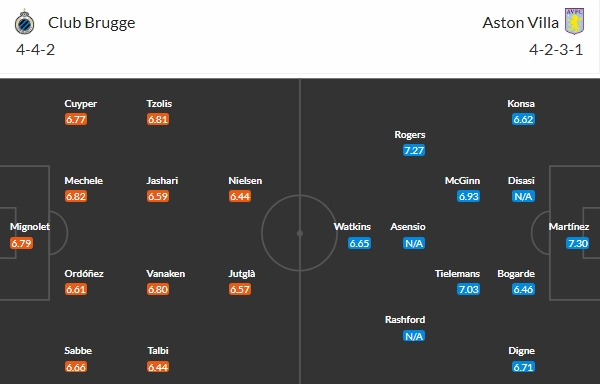Screen dimensions: 600x384
Task: Select player Watkins on the pitch
Action: point(352,227)
